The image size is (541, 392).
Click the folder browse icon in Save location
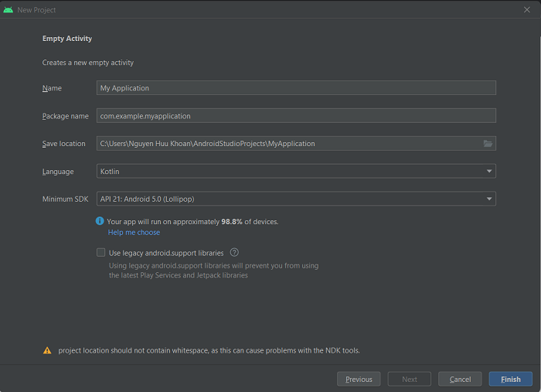click(x=488, y=144)
